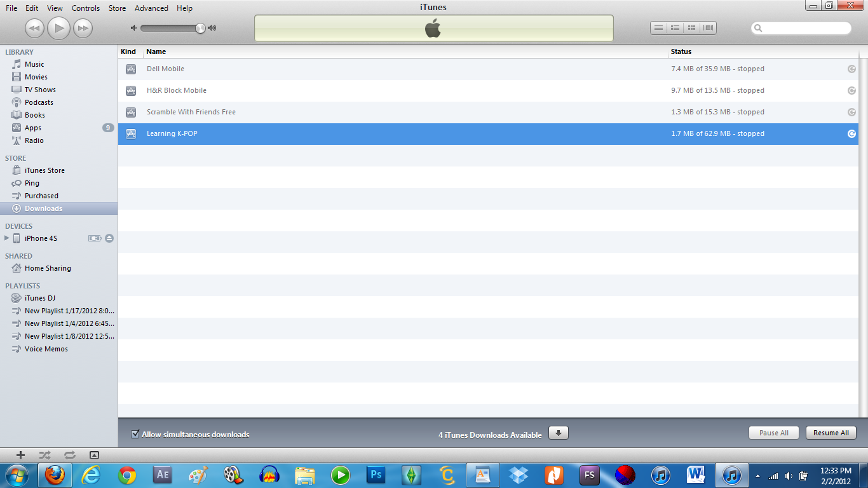This screenshot has height=488, width=868.
Task: Create a new playlist with plus button
Action: point(20,455)
